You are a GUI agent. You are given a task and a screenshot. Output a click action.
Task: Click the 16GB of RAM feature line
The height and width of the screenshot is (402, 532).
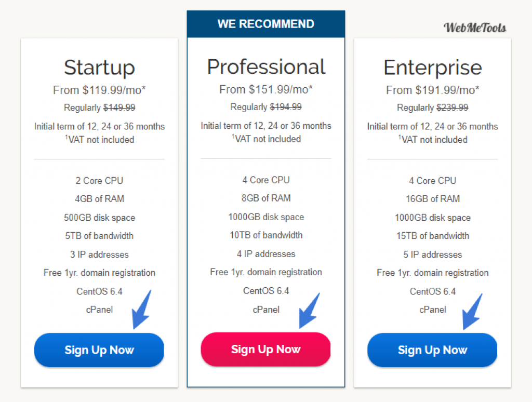click(x=433, y=199)
